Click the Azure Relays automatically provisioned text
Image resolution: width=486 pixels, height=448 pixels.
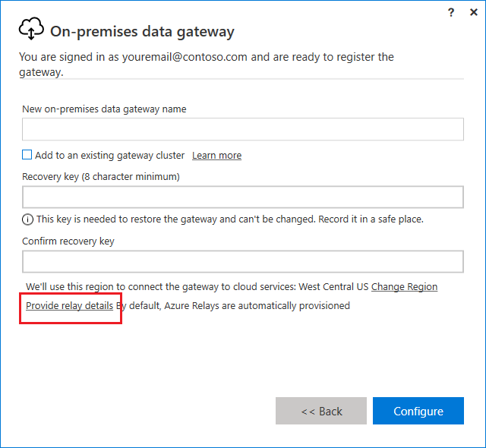[x=235, y=306]
